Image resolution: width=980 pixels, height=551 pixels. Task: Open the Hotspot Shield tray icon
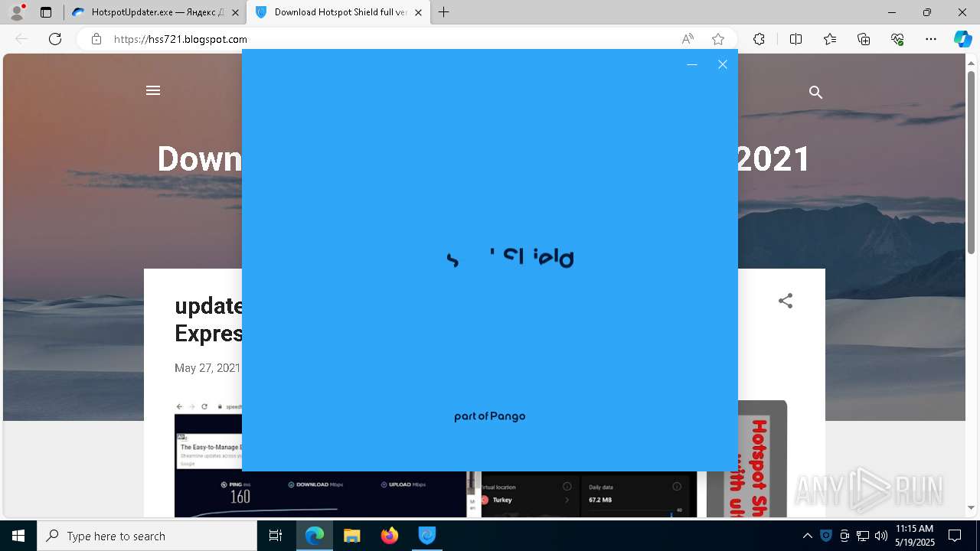click(826, 536)
